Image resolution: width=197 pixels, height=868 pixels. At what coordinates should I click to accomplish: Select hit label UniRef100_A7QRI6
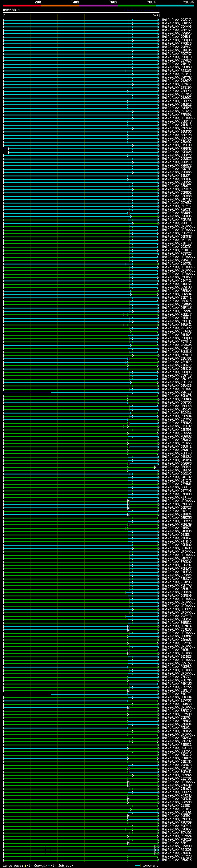coord(177,43)
